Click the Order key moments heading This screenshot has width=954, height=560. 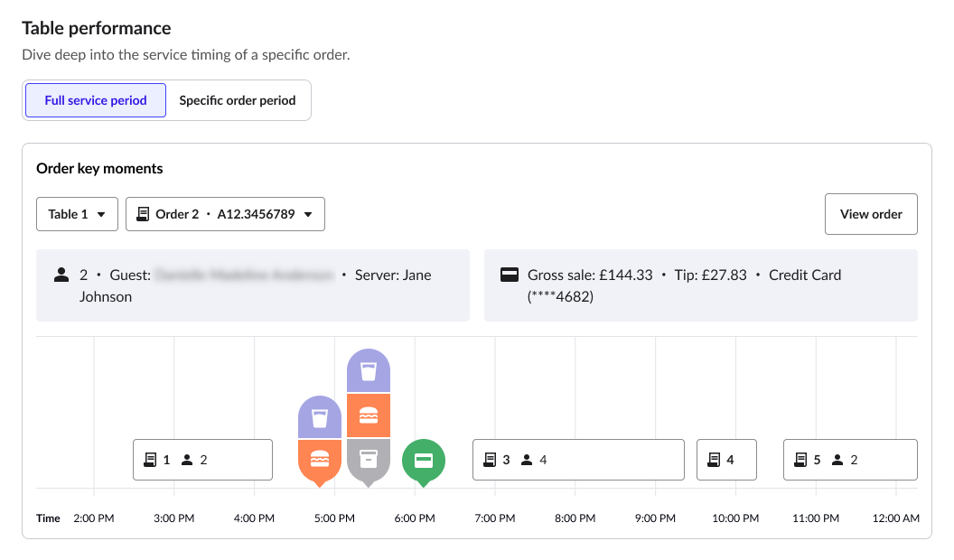pyautogui.click(x=99, y=169)
